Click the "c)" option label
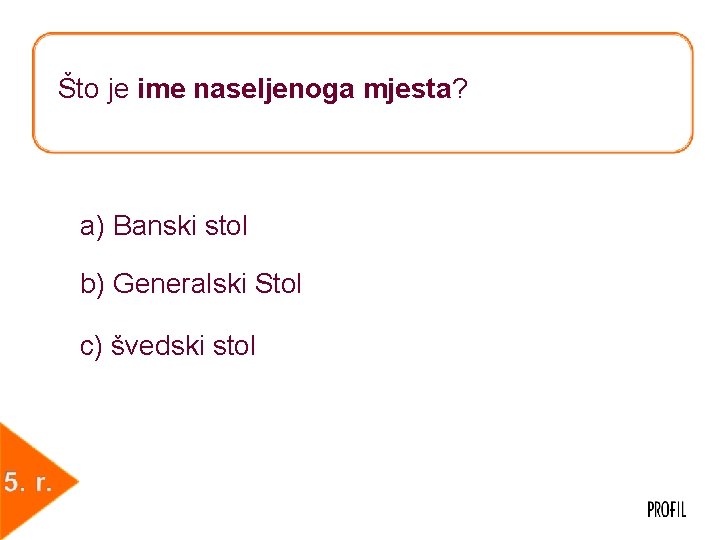 point(91,347)
